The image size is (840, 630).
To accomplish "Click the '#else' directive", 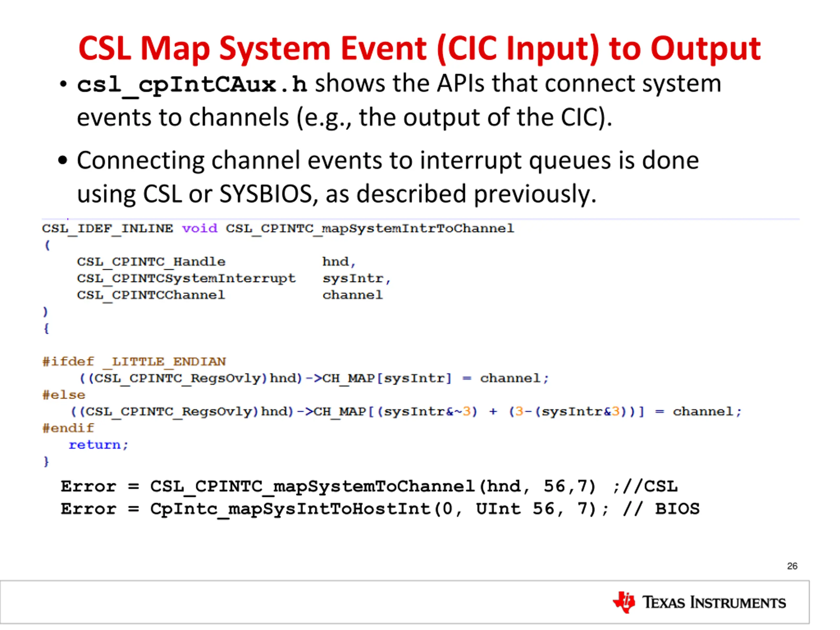I will coord(64,395).
